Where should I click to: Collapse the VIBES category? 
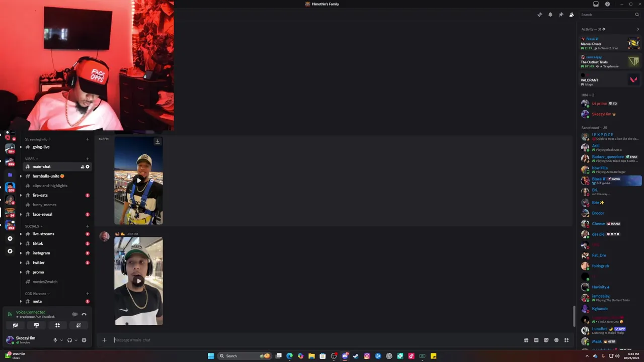click(31, 159)
